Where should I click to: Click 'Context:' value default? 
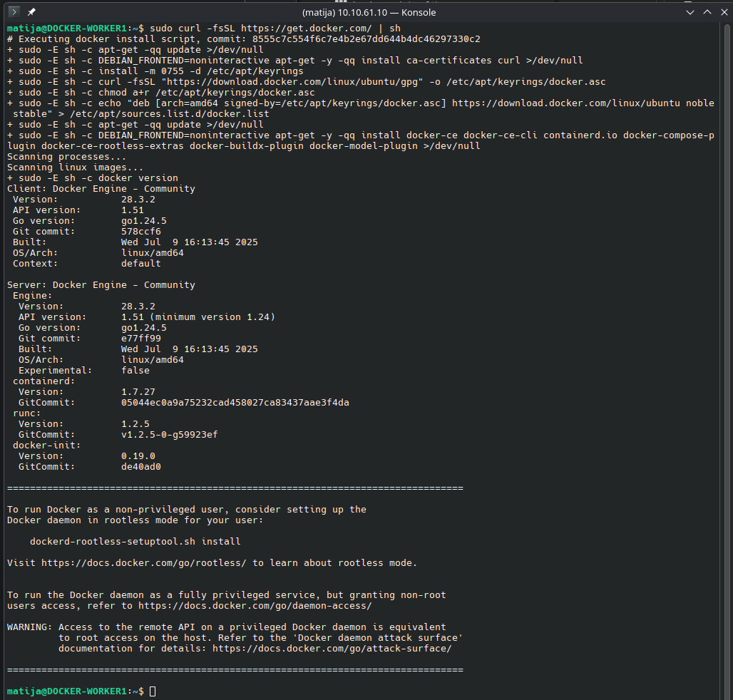click(140, 264)
